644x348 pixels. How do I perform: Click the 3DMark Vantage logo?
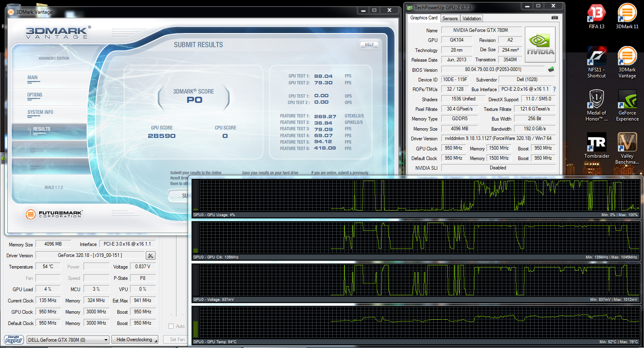click(58, 32)
